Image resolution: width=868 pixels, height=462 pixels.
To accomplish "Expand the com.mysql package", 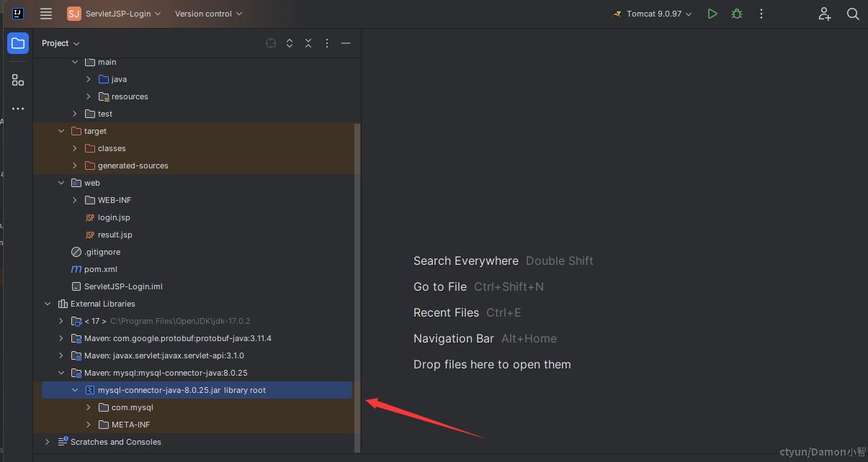I will click(89, 407).
